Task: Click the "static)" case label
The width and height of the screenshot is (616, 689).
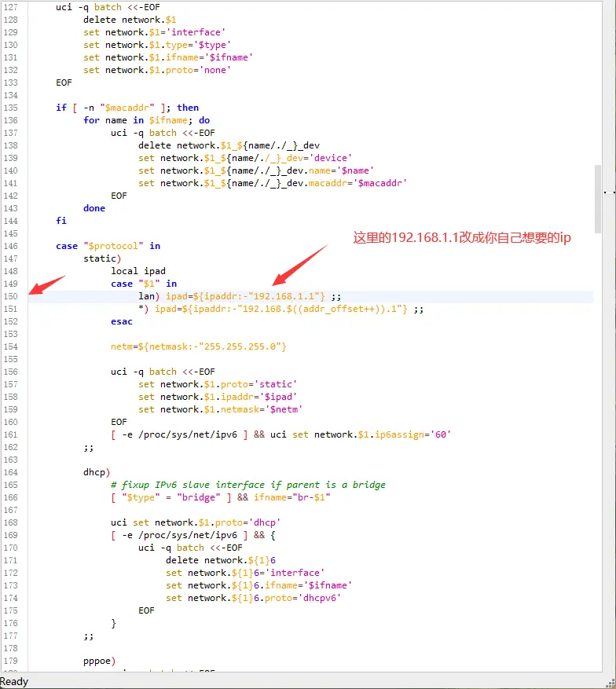Action: [102, 258]
